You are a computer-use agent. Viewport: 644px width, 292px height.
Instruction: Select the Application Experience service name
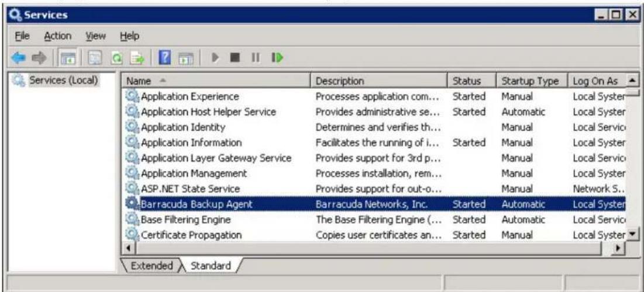pos(190,96)
